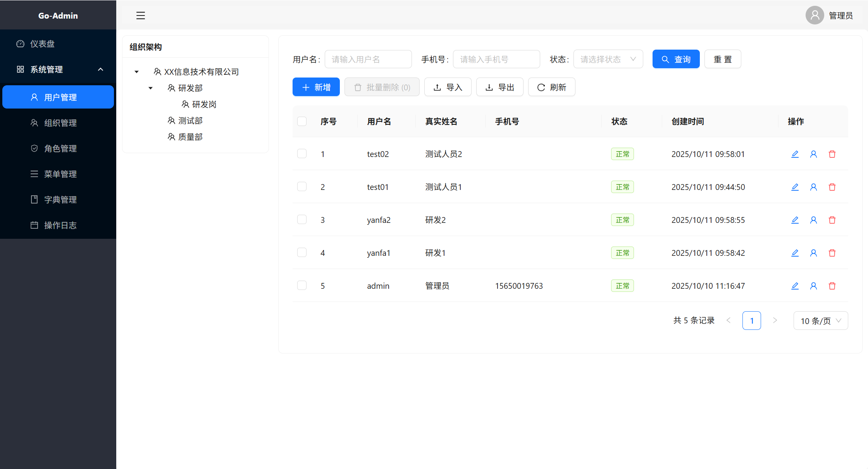The width and height of the screenshot is (868, 469).
Task: Click the edit pencil icon for yanfa1
Action: 795,253
